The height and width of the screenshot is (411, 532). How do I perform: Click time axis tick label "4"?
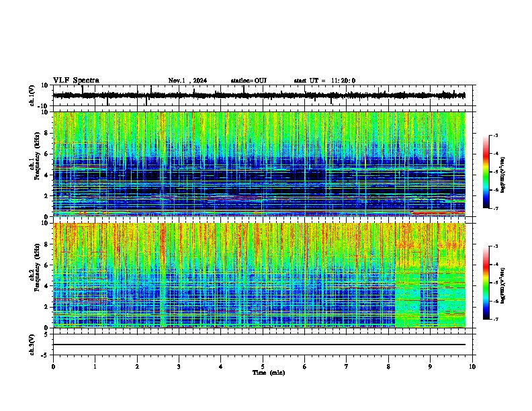[x=221, y=367]
